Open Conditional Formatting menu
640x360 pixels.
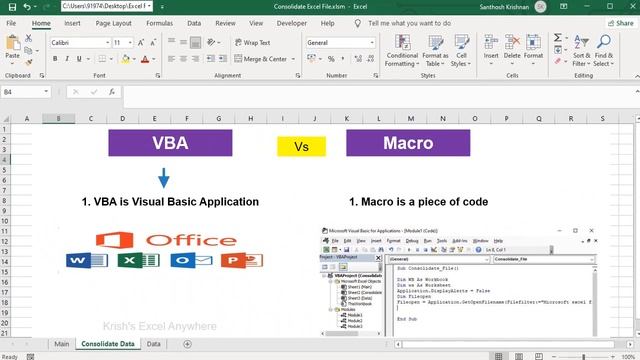402,51
